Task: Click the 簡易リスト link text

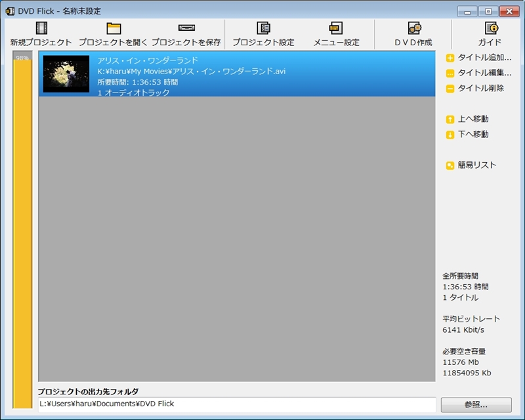Action: [477, 165]
